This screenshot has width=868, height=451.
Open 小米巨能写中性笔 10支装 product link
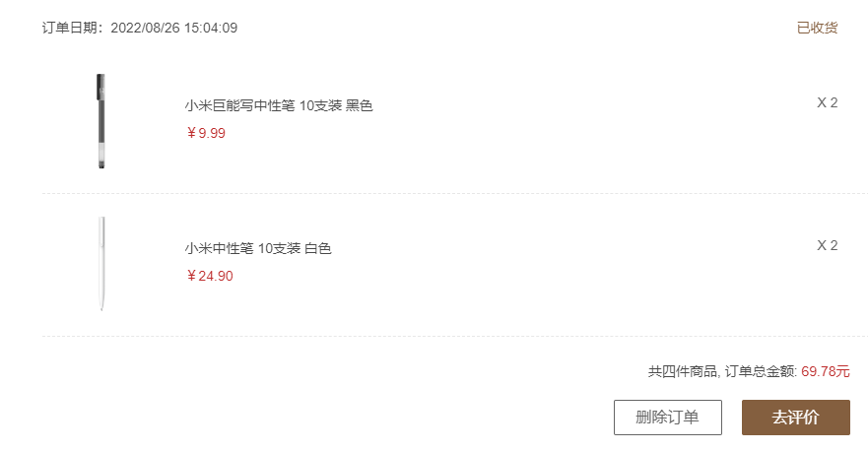coord(256,106)
